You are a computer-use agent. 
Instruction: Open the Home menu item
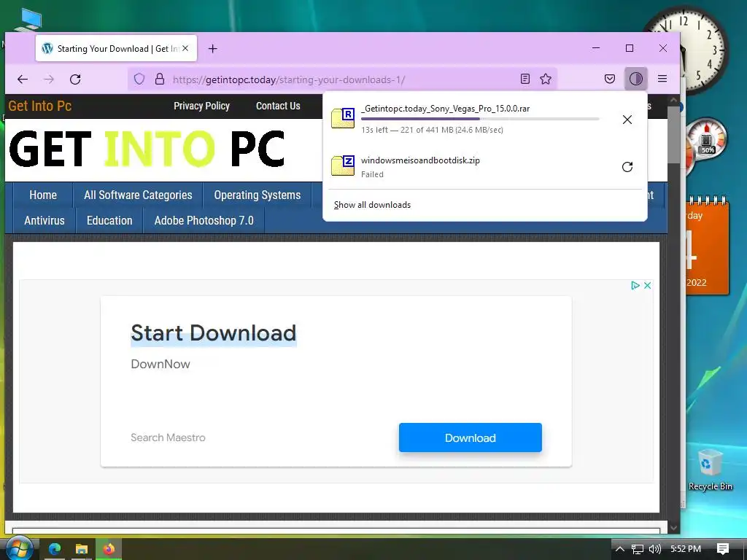pos(43,195)
